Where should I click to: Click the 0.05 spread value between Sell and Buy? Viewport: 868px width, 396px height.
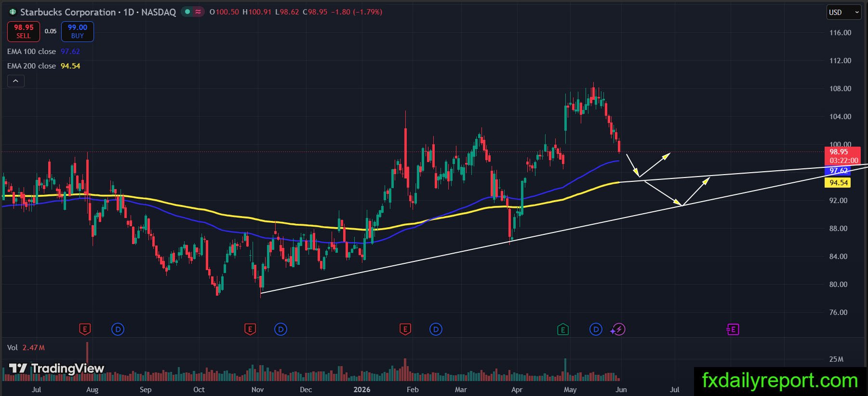[x=51, y=31]
